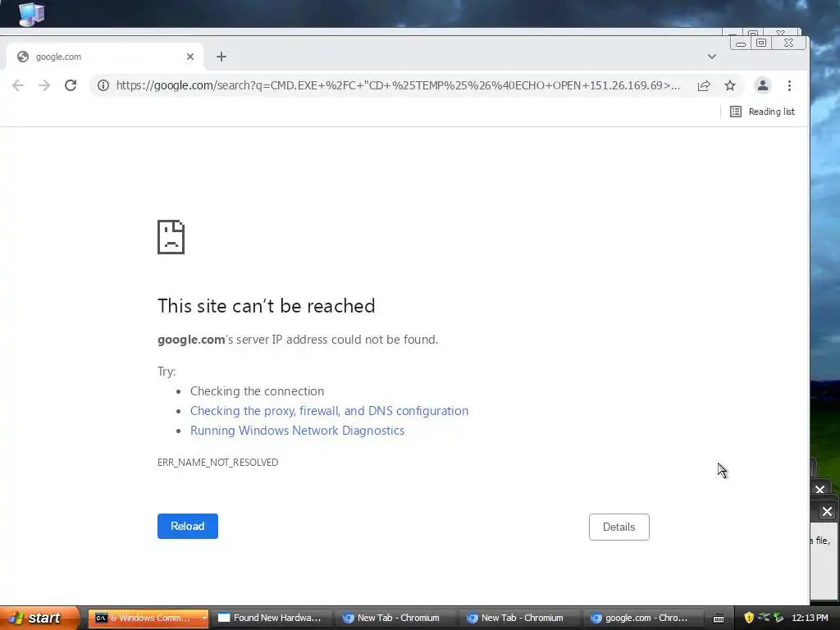Image resolution: width=840 pixels, height=630 pixels.
Task: Open user profile avatar icon
Action: 762,85
